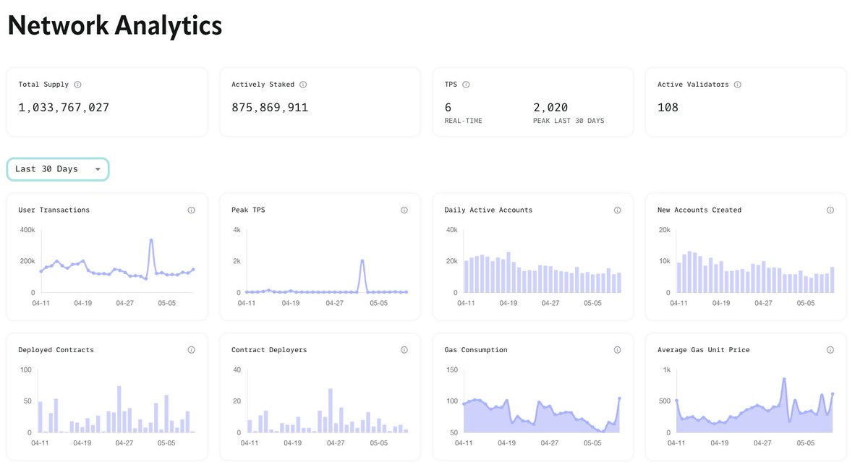Open info icon on Peak TPS card
The height and width of the screenshot is (470, 868).
404,210
